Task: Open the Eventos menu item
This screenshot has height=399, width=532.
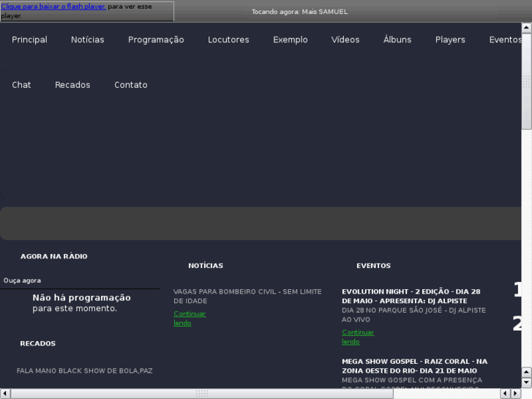Action: (505, 40)
